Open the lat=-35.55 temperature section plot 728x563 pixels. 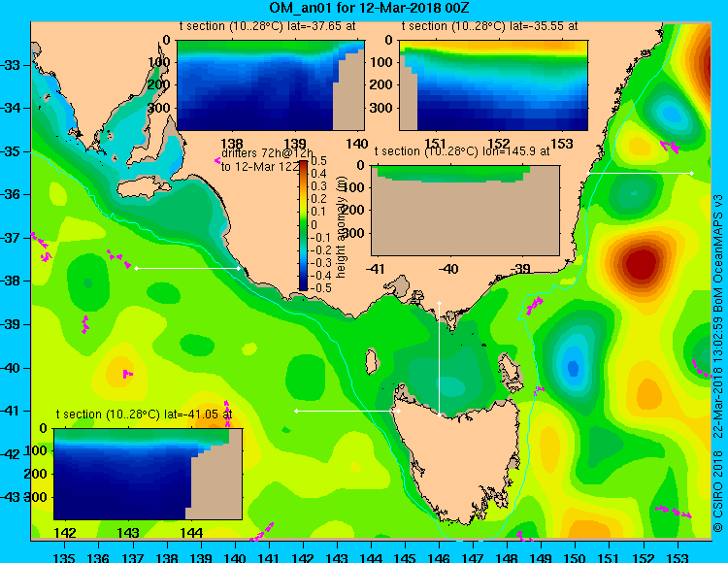coord(493,85)
